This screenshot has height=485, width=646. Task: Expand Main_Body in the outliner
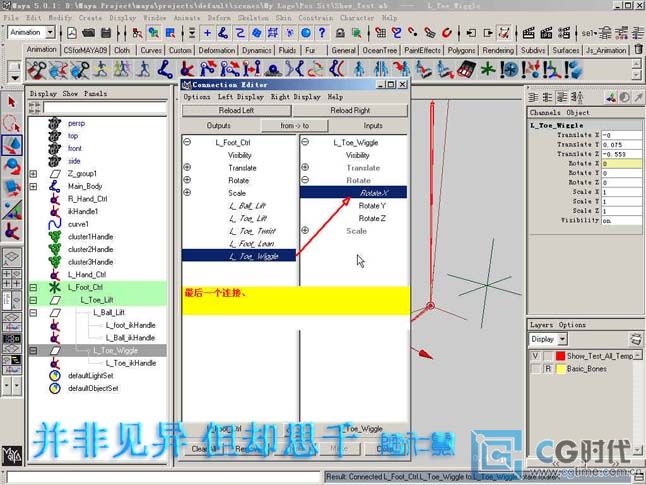point(33,187)
